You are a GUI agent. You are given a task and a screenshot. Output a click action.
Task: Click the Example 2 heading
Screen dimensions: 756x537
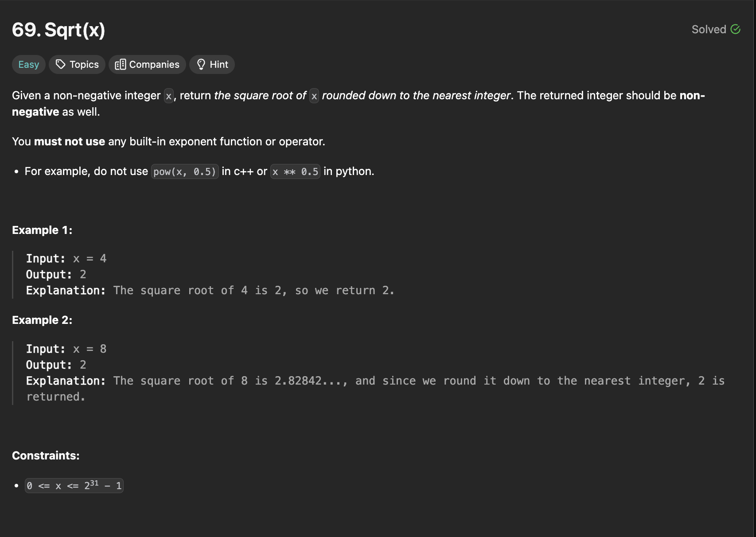(x=42, y=320)
